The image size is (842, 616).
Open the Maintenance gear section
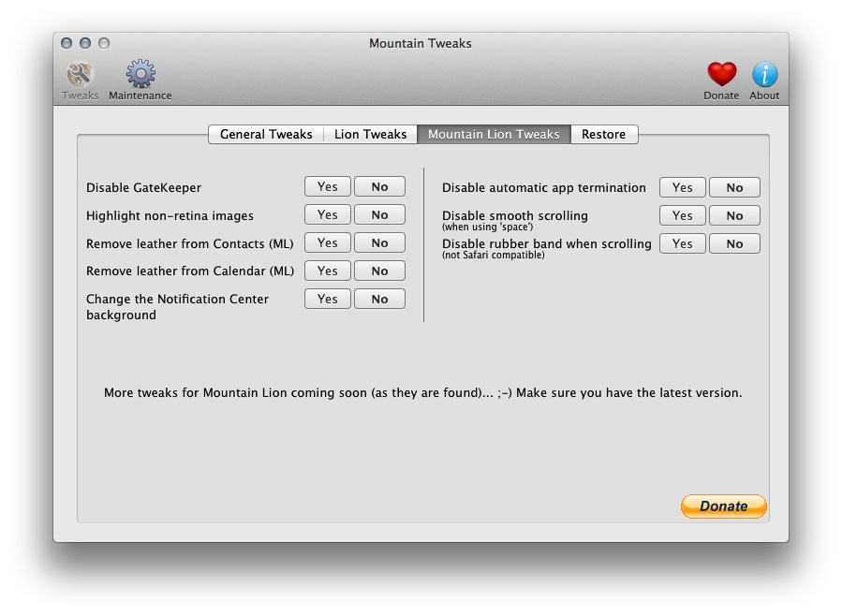[140, 81]
